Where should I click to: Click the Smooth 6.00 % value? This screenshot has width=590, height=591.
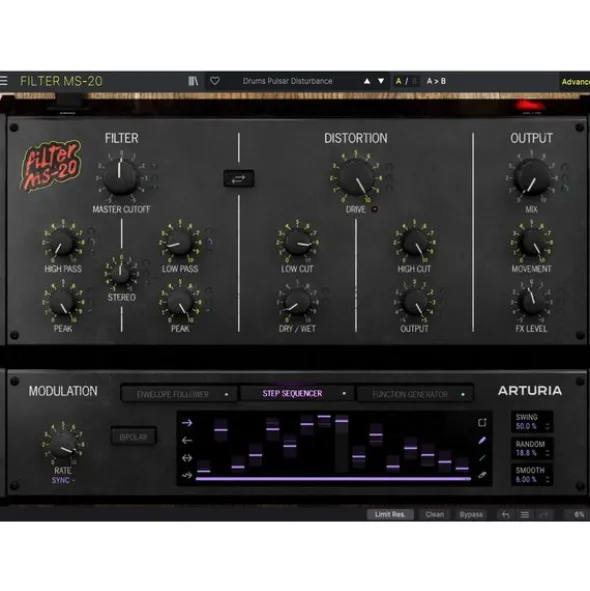526,479
